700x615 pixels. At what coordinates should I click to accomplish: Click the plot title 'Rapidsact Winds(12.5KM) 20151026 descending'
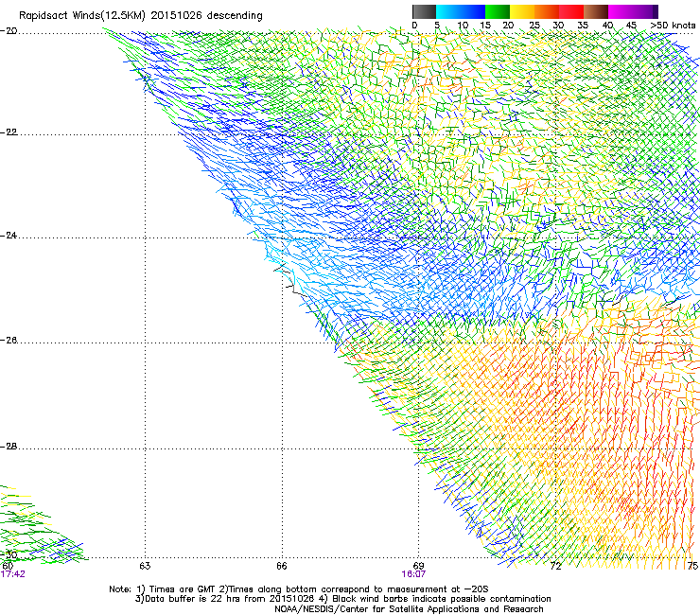point(141,16)
